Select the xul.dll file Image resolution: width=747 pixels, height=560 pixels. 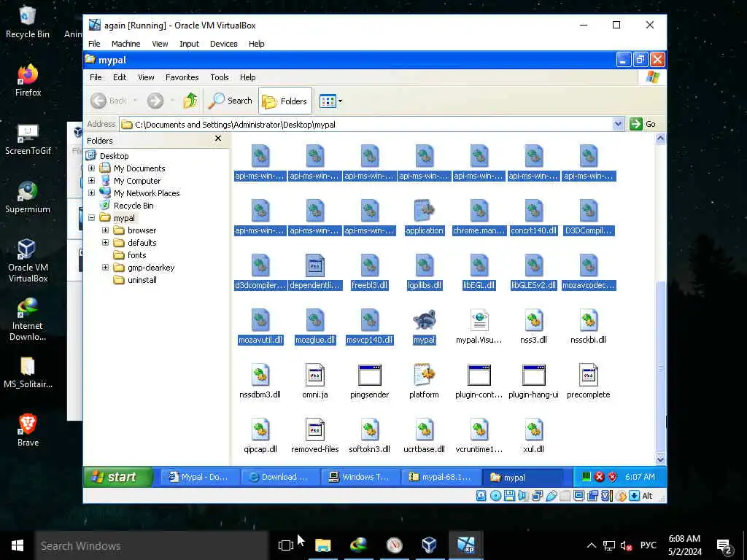(533, 437)
